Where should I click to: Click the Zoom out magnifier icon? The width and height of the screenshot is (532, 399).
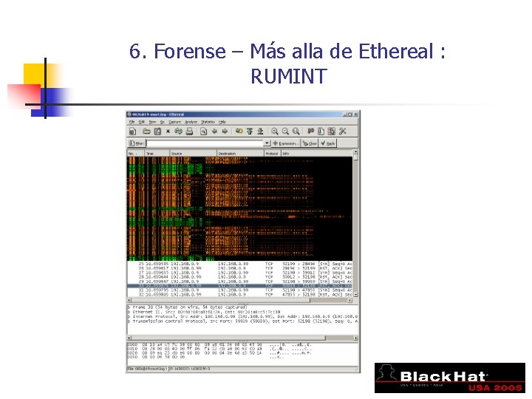(285, 132)
